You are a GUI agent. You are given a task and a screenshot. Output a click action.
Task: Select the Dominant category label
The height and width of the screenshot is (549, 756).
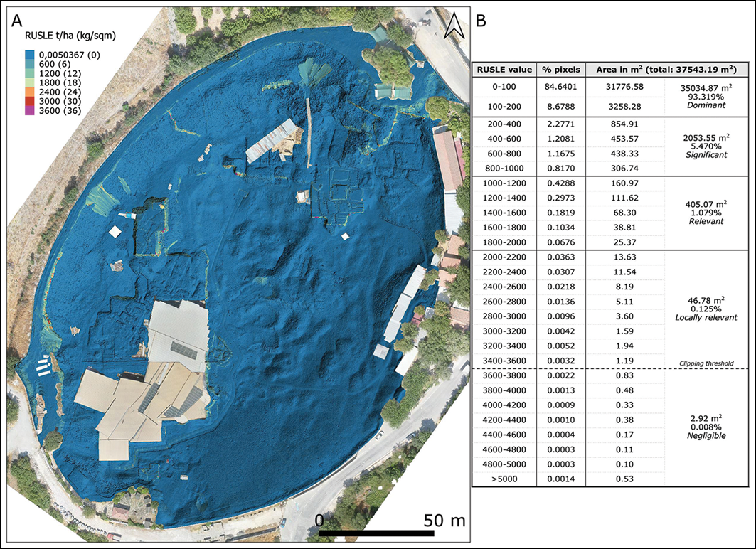click(x=706, y=105)
